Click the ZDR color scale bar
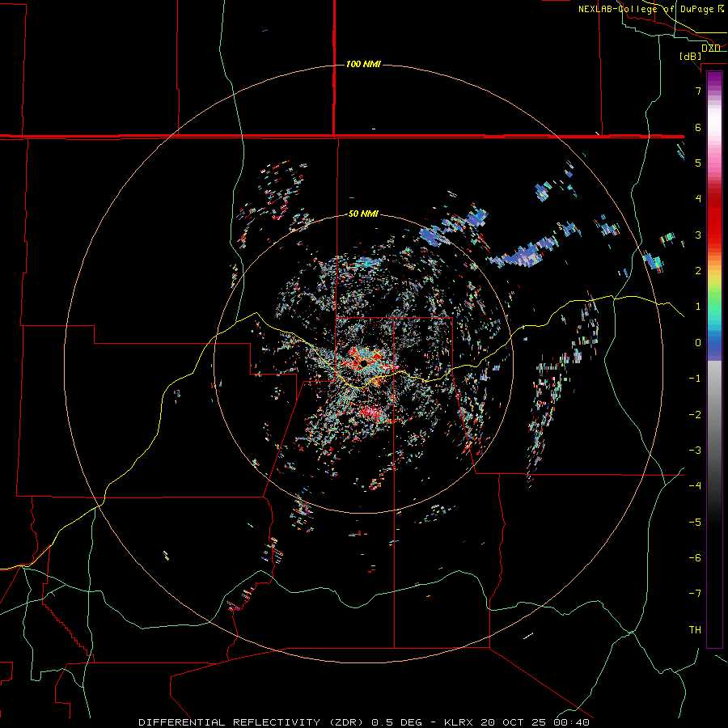The height and width of the screenshot is (728, 728). pyautogui.click(x=714, y=360)
